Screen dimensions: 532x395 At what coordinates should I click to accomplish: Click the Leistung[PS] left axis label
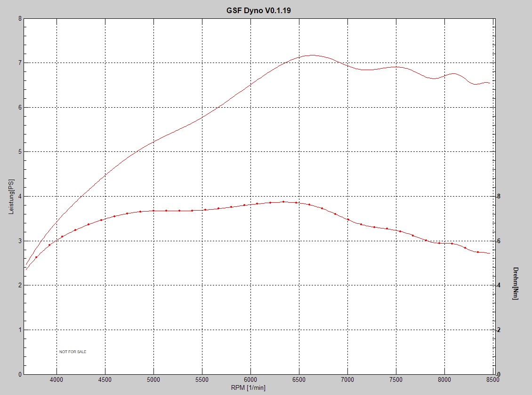tap(11, 197)
